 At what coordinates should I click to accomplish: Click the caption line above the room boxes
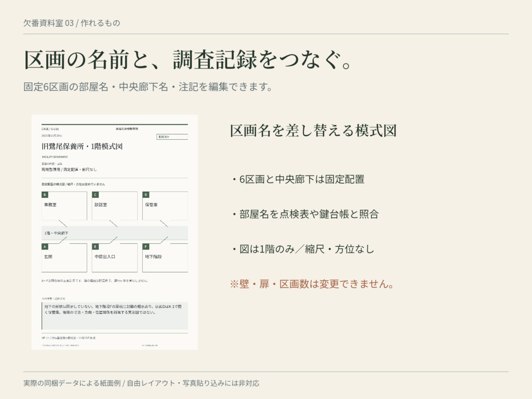coord(73,184)
